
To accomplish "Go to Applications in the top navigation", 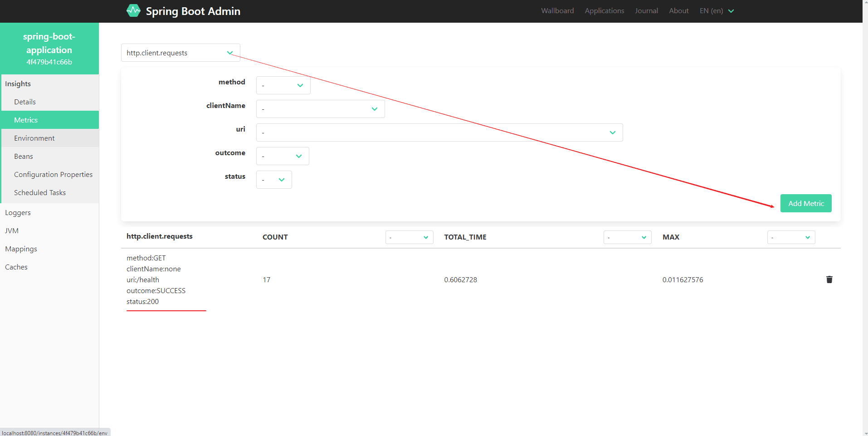I will tap(604, 11).
